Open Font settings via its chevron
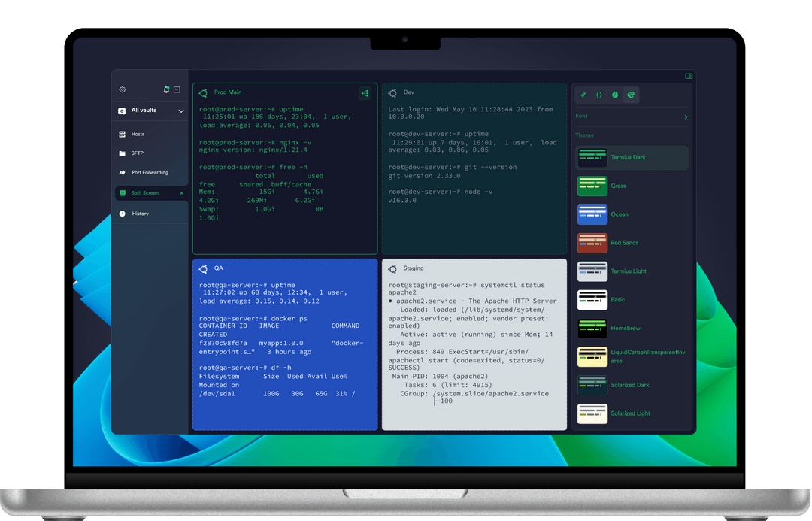The height and width of the screenshot is (521, 812). click(685, 117)
